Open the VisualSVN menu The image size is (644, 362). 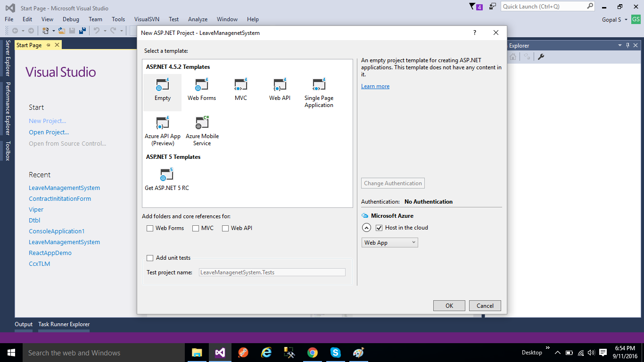pyautogui.click(x=147, y=19)
